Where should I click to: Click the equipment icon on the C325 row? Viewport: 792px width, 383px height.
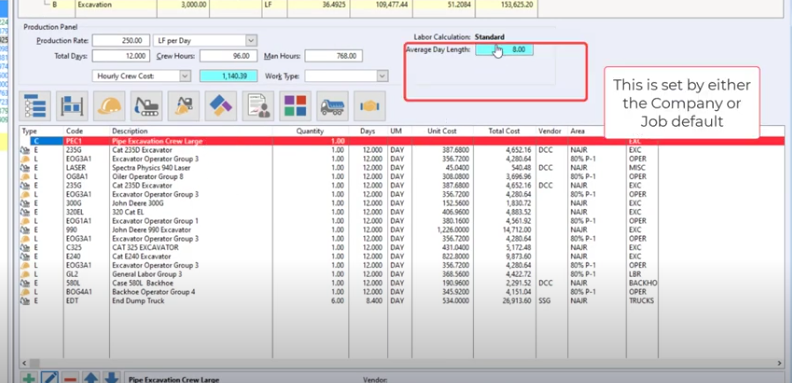click(24, 248)
